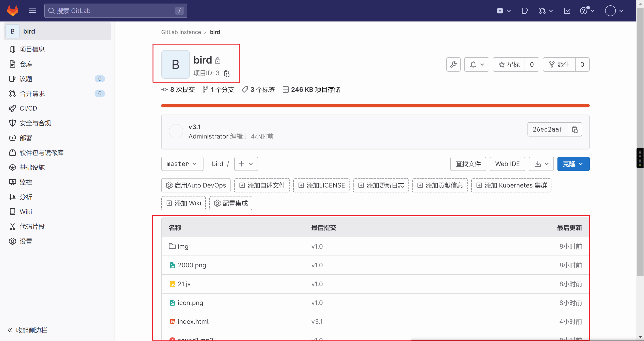Viewport: 644px width, 341px height.
Task: Copy commit SHA 26ec2aaf
Action: coord(574,129)
